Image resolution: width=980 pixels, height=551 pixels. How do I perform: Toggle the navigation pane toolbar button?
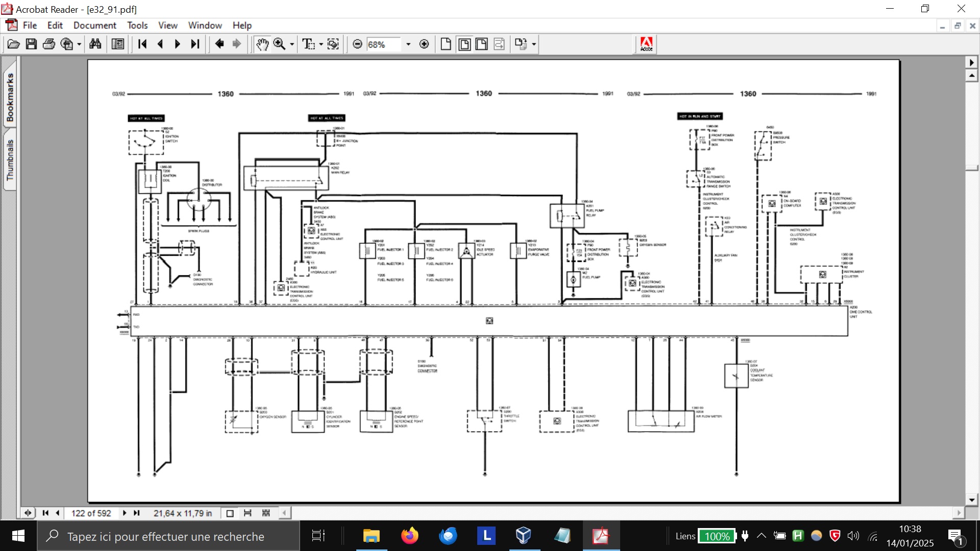(x=118, y=44)
